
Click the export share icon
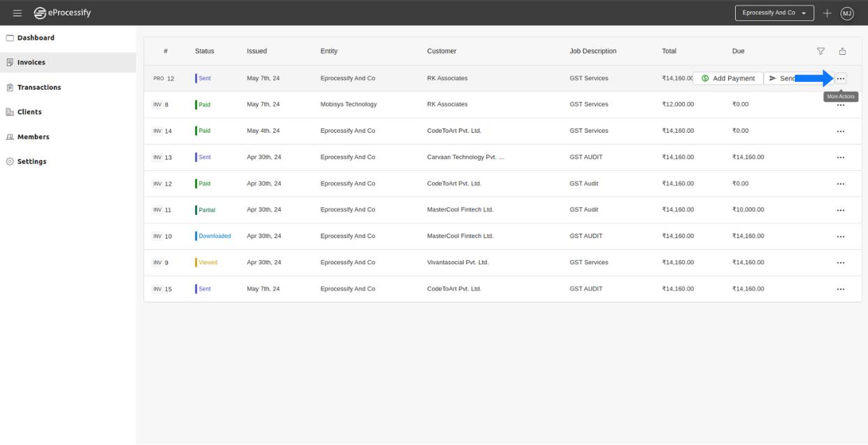tap(842, 51)
